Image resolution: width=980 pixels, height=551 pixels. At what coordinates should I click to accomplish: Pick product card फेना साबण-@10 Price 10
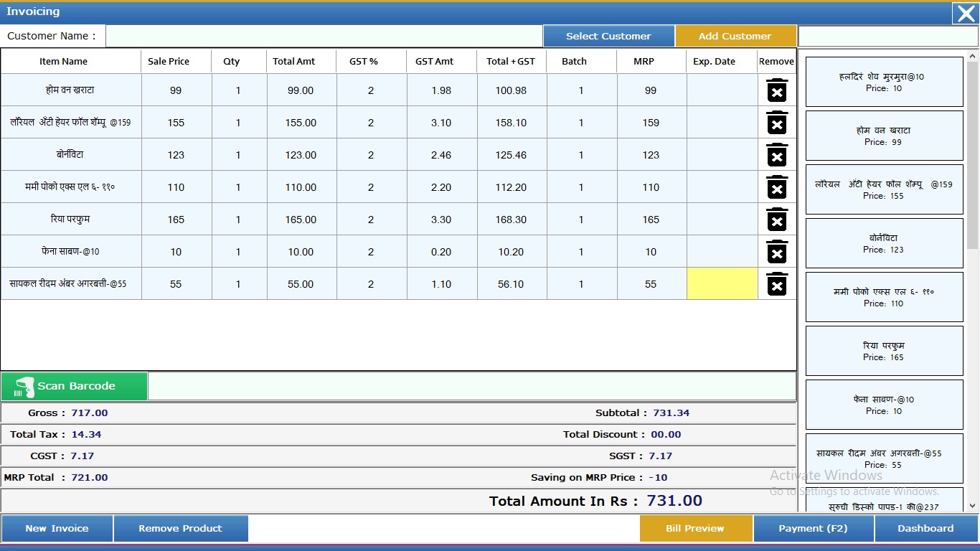885,405
